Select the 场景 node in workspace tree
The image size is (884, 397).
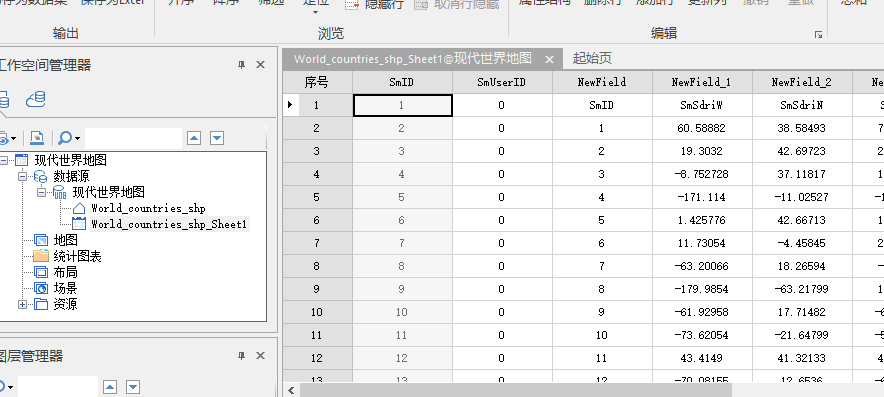[x=65, y=288]
